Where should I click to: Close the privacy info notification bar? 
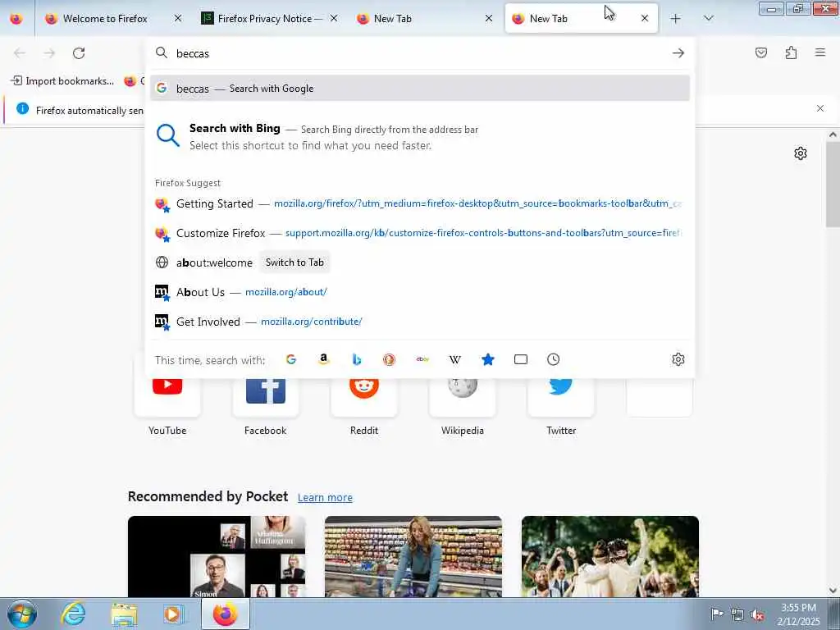point(820,109)
